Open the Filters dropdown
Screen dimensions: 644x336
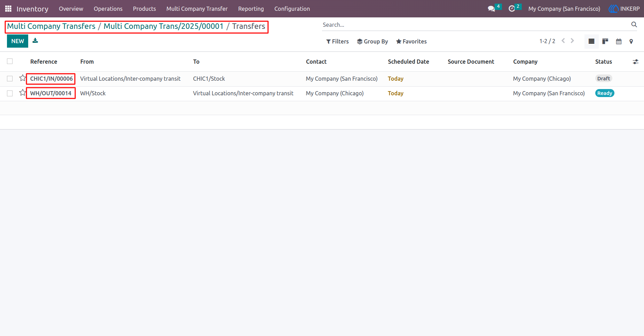tap(337, 41)
